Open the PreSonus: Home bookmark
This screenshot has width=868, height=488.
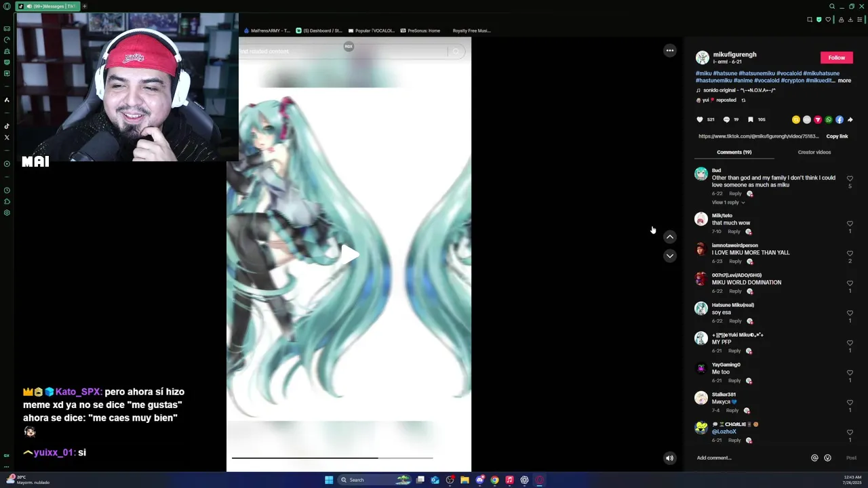[420, 30]
